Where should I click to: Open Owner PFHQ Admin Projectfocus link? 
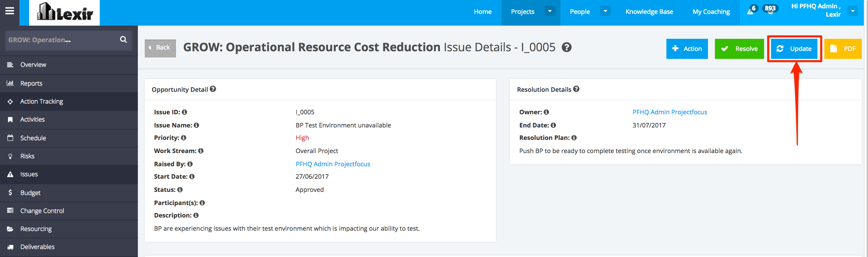[x=670, y=112]
